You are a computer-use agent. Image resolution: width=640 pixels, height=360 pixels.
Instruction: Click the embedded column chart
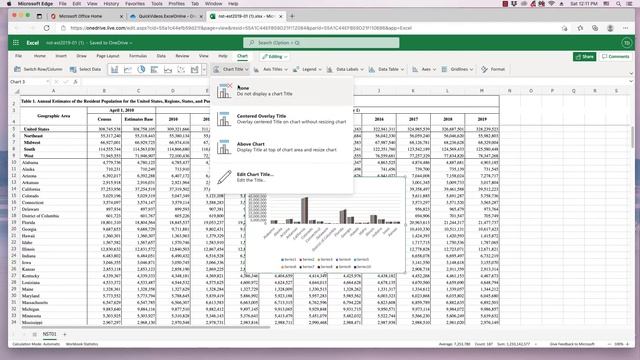click(x=325, y=225)
